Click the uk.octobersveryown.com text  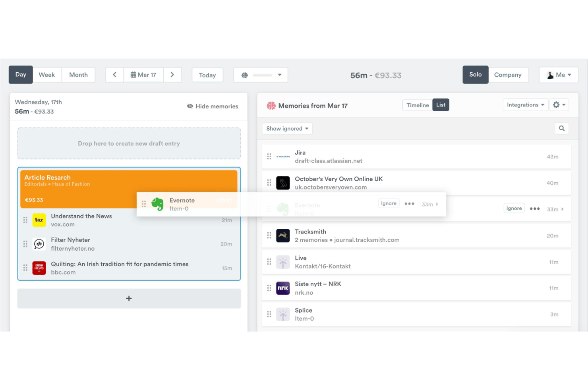point(331,187)
